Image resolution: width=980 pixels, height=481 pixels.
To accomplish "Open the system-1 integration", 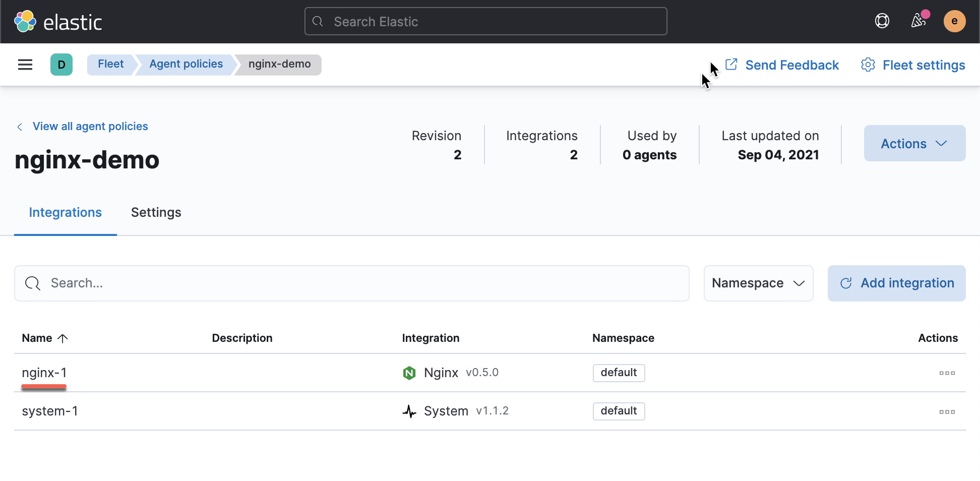I will 50,411.
